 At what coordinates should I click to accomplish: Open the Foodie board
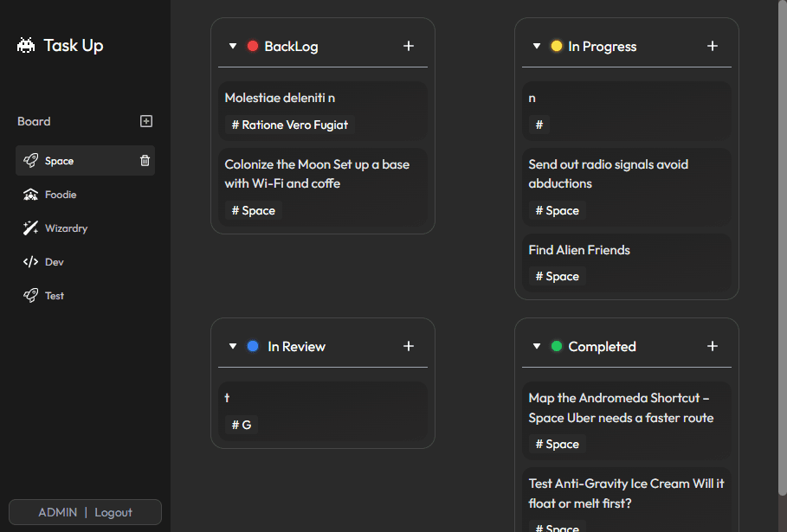tap(61, 195)
